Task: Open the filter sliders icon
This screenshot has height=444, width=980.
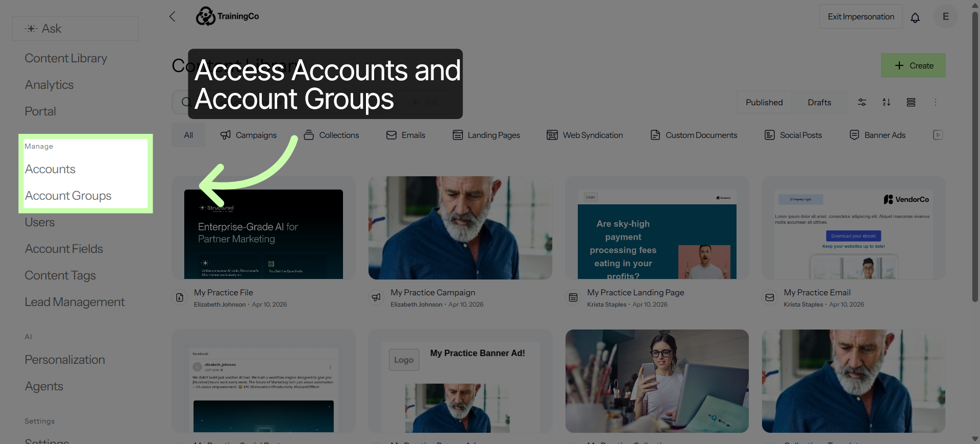Action: pos(862,102)
